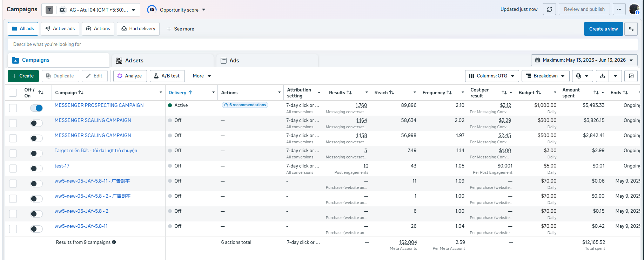The width and height of the screenshot is (644, 260).
Task: Expand the Breakdown dropdown
Action: coord(545,76)
